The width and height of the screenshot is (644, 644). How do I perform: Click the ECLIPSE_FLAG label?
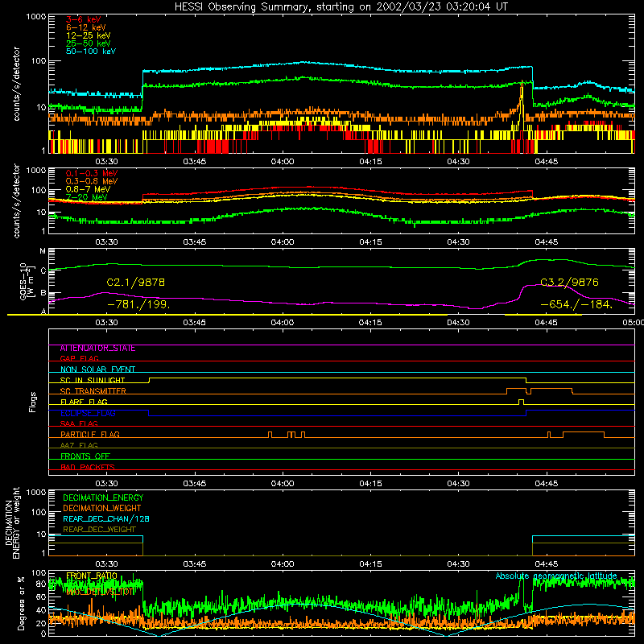click(x=88, y=413)
